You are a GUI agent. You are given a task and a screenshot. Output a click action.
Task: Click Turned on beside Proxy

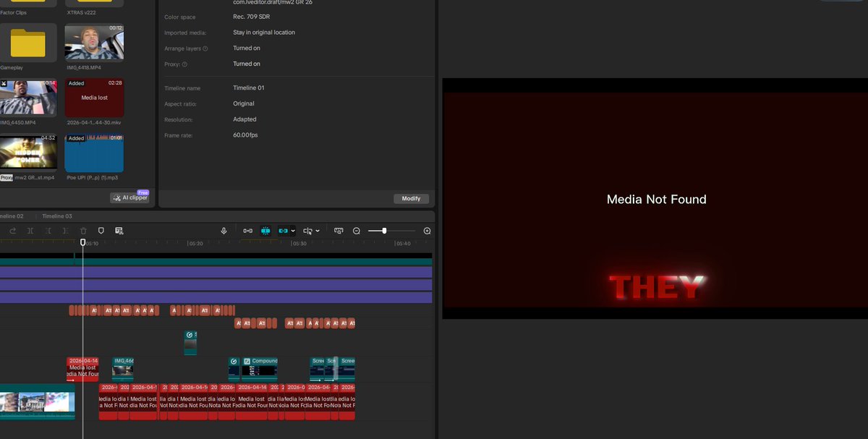(x=247, y=64)
